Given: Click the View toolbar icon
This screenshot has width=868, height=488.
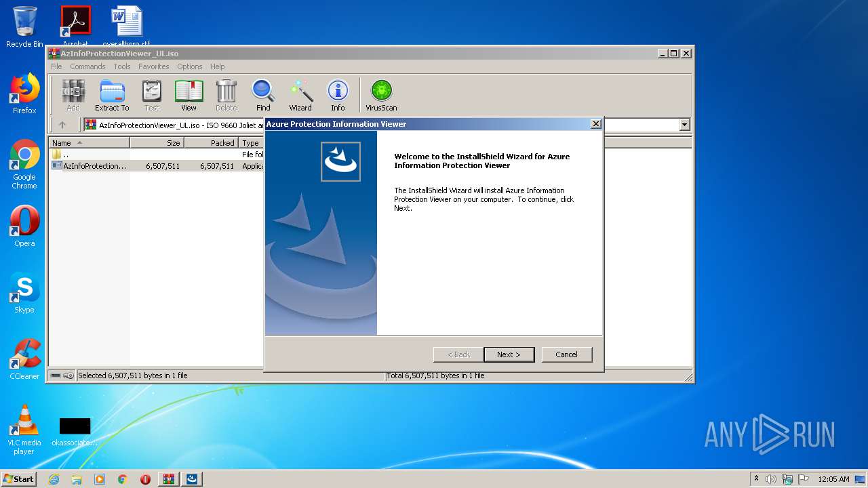Looking at the screenshot, I should pyautogui.click(x=189, y=96).
